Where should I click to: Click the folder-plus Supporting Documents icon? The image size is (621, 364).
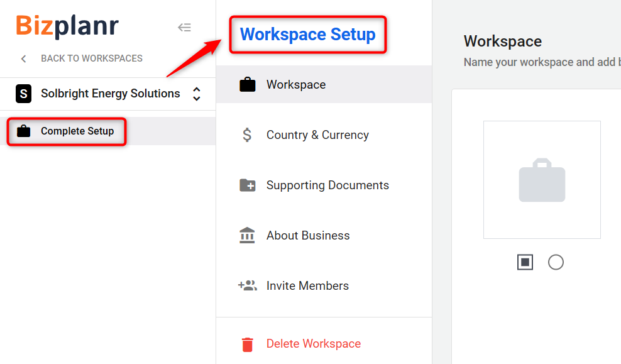click(248, 185)
